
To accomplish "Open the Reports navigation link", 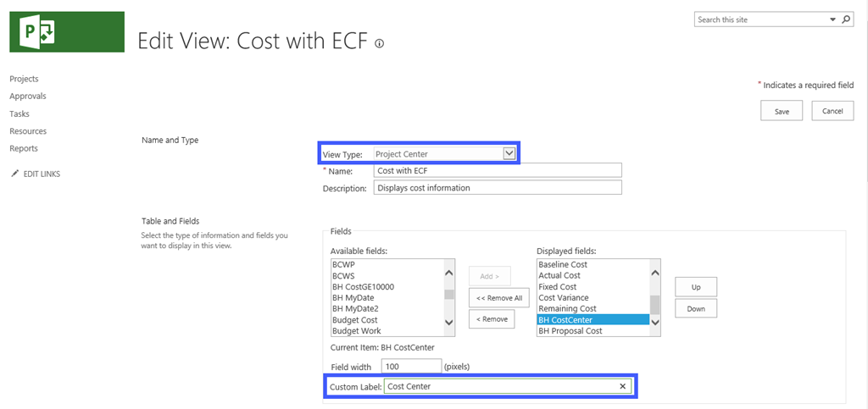I will (24, 148).
